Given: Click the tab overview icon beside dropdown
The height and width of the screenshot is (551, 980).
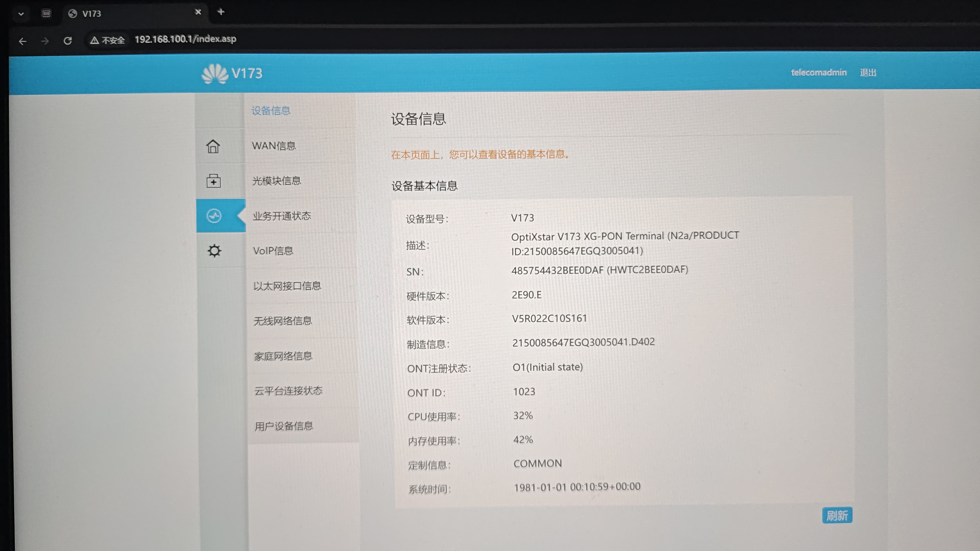Looking at the screenshot, I should point(46,14).
